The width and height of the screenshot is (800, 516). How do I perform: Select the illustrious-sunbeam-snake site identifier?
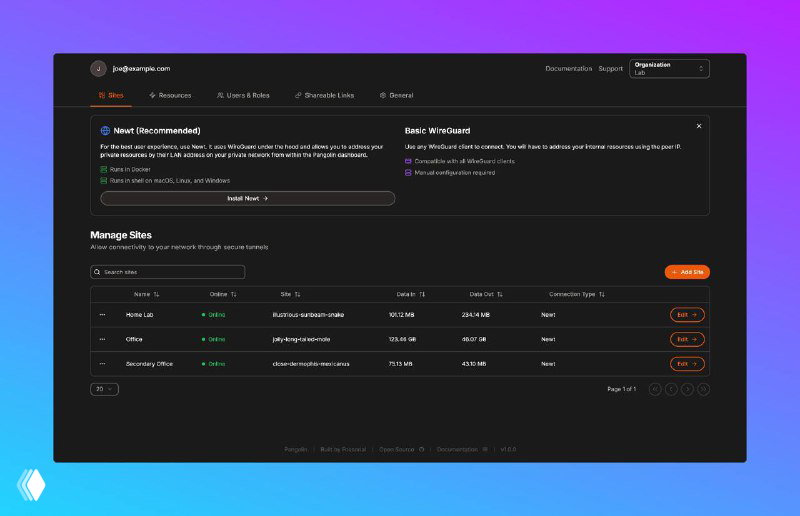(x=308, y=315)
